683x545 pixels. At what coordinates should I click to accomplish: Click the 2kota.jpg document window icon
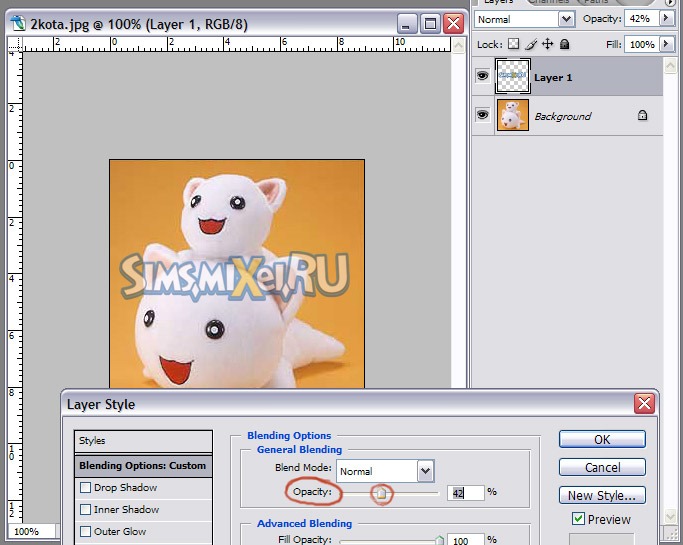click(x=17, y=22)
